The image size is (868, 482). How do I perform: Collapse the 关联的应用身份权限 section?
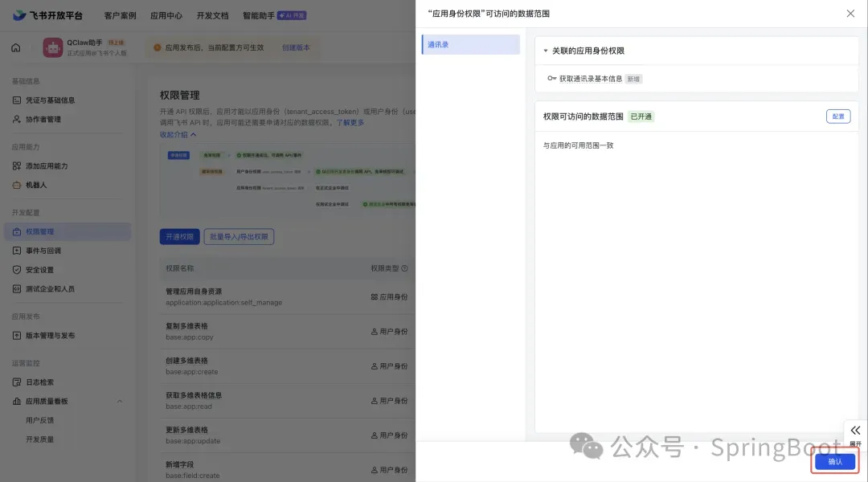pyautogui.click(x=546, y=51)
